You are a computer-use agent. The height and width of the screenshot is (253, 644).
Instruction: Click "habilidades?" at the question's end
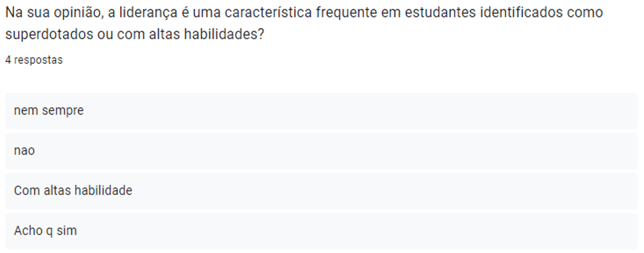pyautogui.click(x=223, y=34)
